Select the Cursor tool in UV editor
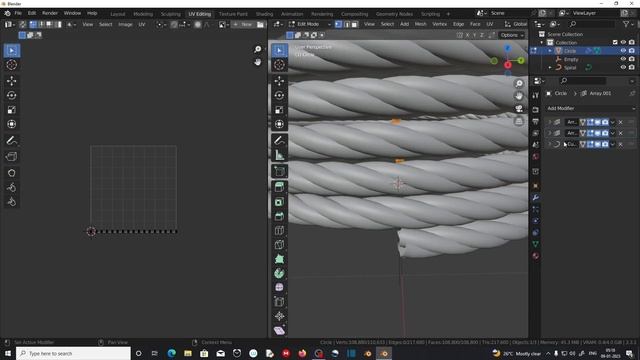The image size is (640, 360). click(11, 65)
